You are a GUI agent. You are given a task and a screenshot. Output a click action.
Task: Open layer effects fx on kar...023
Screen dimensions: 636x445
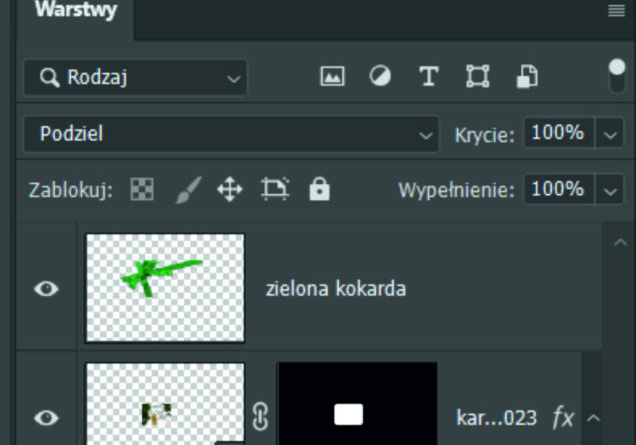click(563, 417)
